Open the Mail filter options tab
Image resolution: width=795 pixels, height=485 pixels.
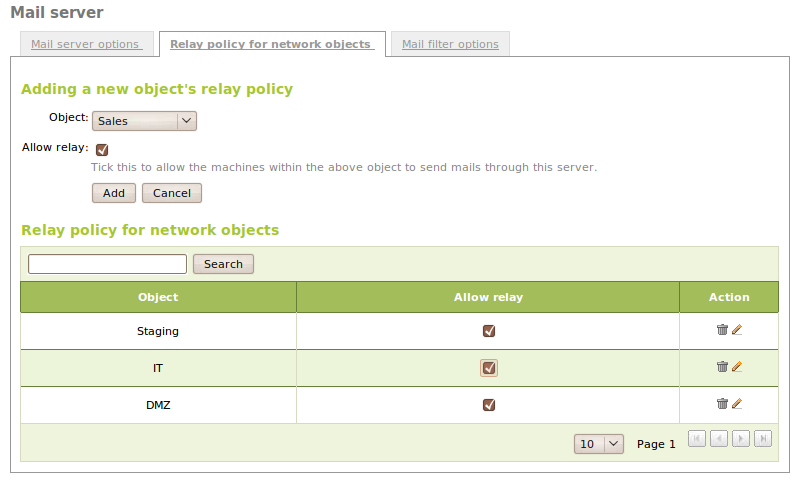pos(450,44)
